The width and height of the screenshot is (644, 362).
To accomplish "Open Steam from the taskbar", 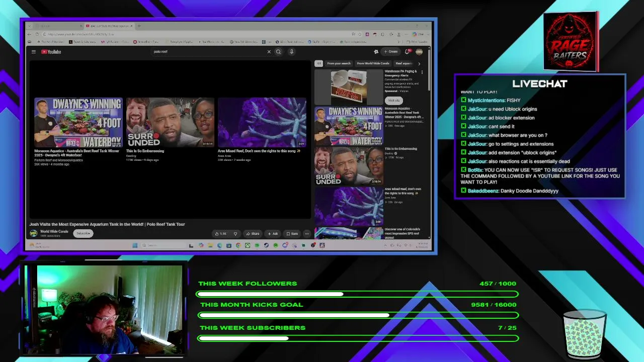I will tap(267, 245).
